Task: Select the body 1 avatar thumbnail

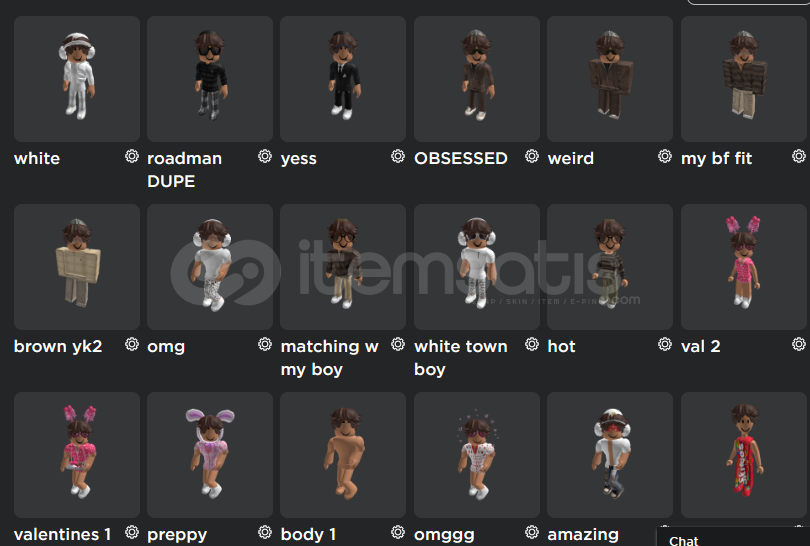Action: [x=343, y=455]
